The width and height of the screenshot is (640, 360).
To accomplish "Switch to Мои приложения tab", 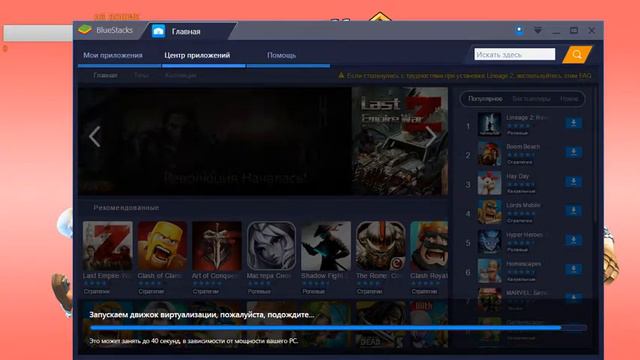I will [x=113, y=55].
